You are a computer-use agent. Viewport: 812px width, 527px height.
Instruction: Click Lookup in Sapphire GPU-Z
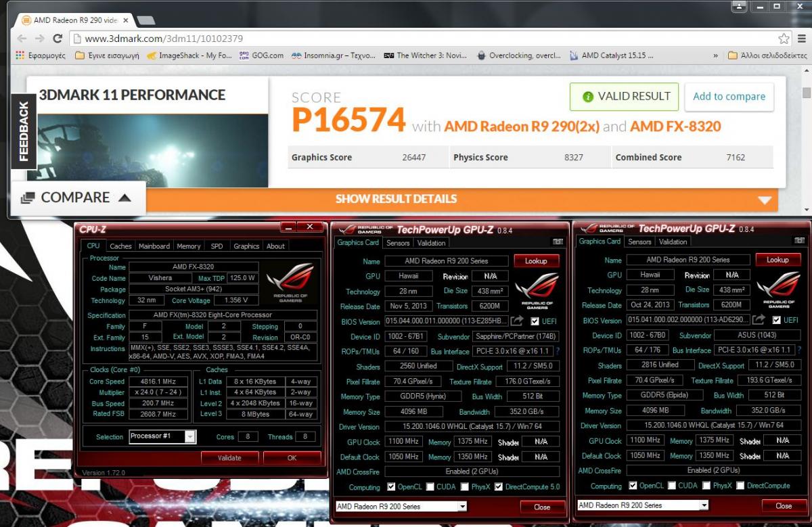point(536,260)
